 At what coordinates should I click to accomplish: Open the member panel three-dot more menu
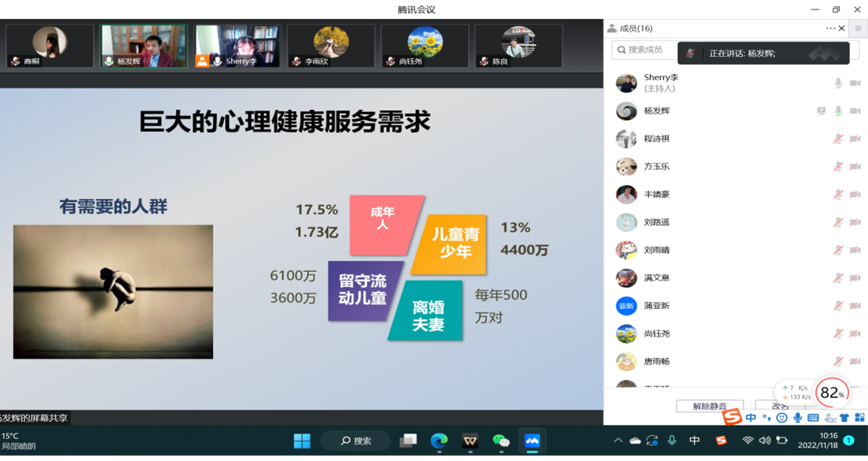[830, 29]
